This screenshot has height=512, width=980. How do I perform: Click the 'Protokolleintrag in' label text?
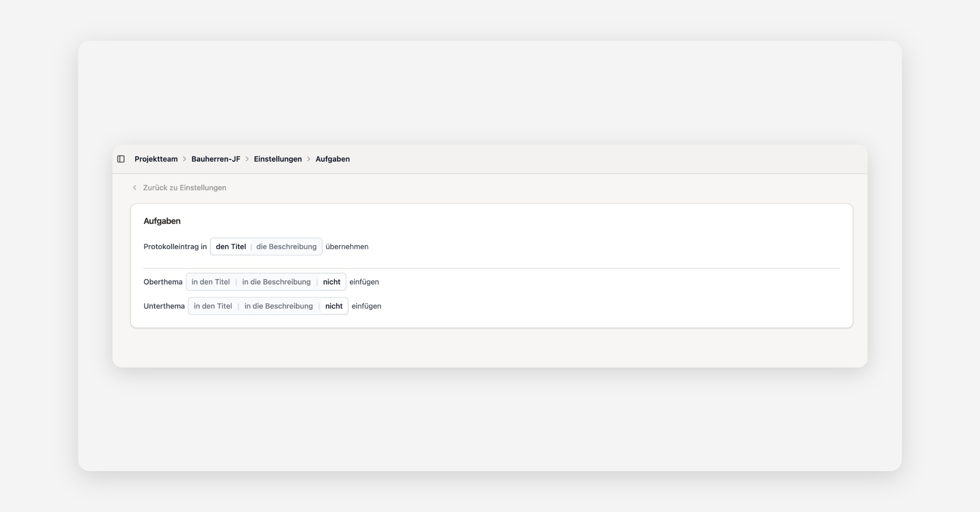point(175,247)
